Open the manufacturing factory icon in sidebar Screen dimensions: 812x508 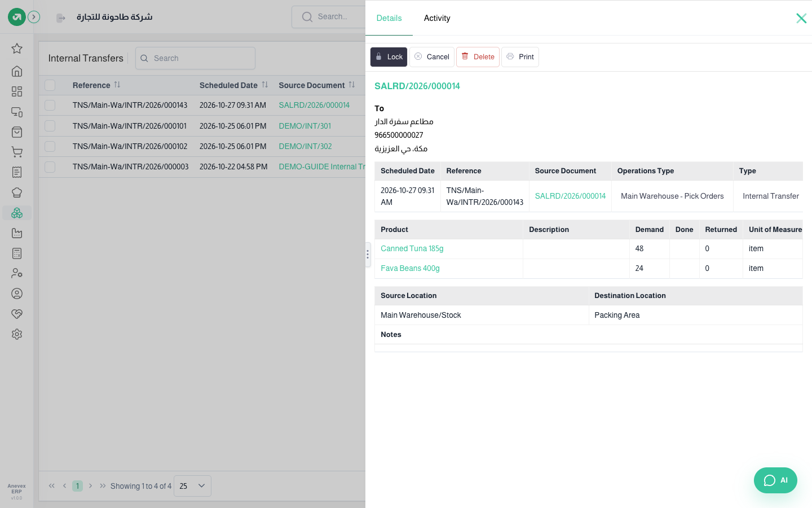(x=17, y=233)
